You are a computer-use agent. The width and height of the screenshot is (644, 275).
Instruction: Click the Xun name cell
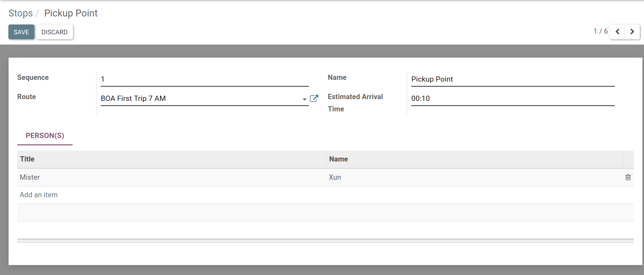(335, 177)
